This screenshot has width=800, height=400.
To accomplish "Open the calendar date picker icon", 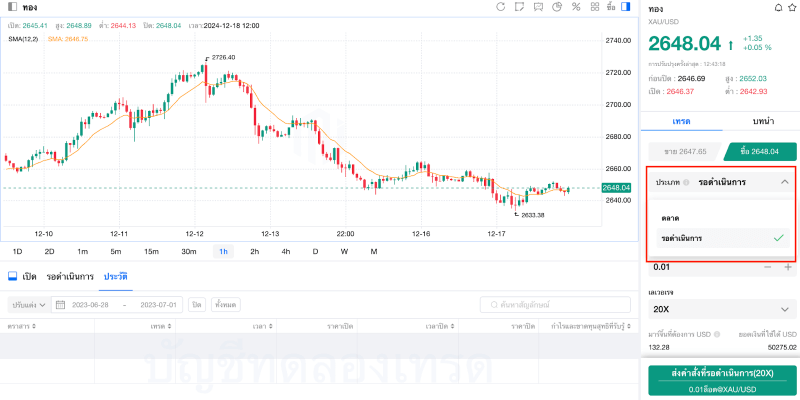I will pos(60,304).
